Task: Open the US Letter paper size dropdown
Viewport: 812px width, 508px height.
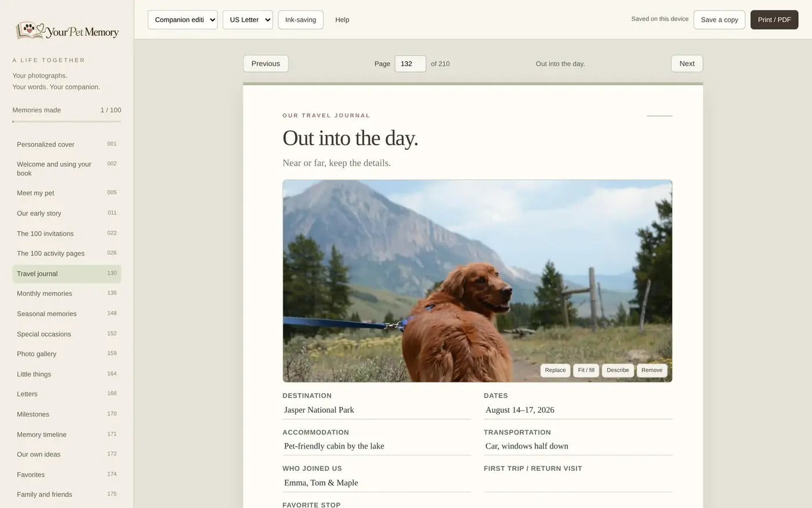Action: coord(248,20)
